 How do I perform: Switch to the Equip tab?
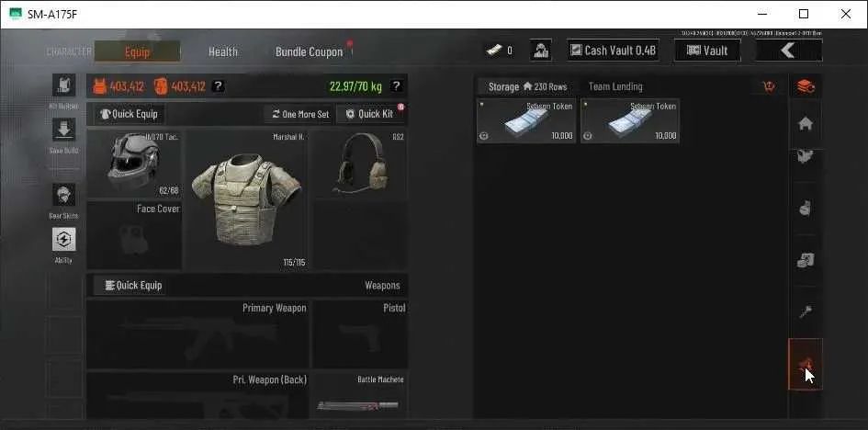[137, 51]
